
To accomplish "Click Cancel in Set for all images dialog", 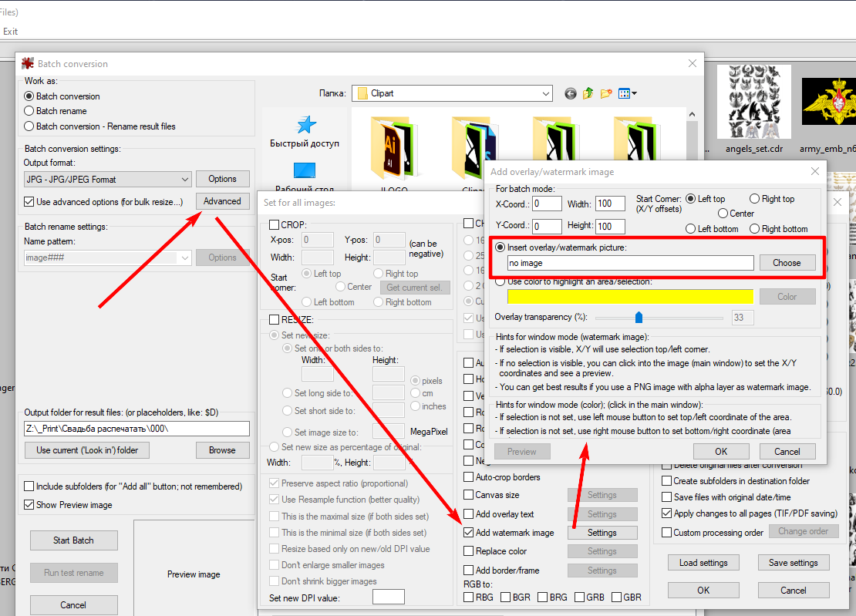I will [794, 591].
